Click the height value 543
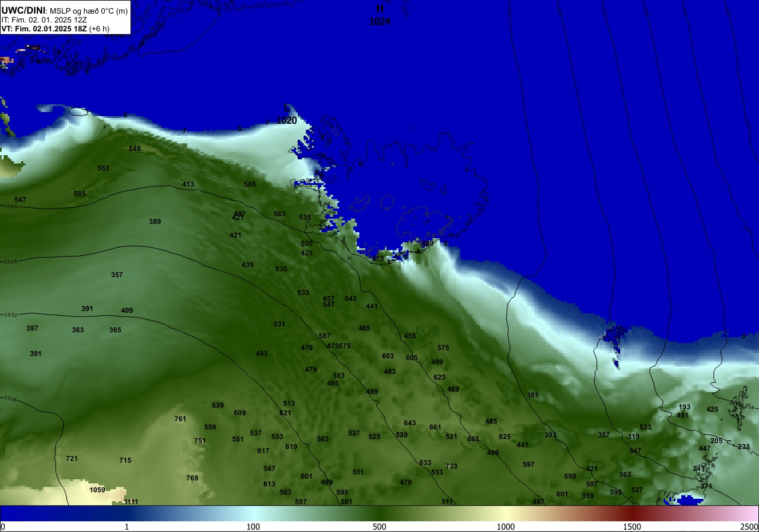 click(350, 299)
